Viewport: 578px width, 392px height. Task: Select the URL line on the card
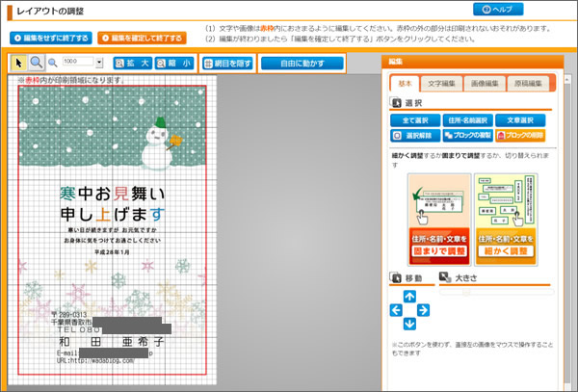95,360
